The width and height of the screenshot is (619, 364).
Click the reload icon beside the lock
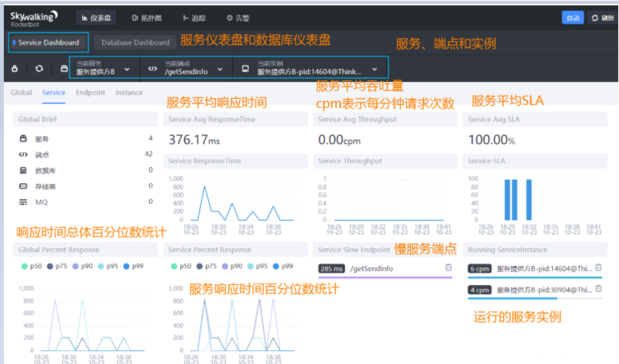[x=39, y=69]
